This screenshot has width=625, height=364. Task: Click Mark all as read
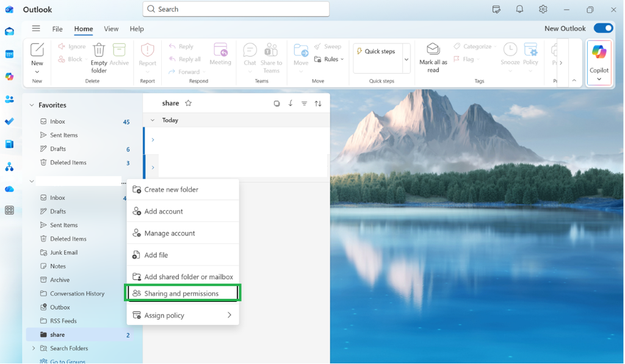[x=433, y=58]
